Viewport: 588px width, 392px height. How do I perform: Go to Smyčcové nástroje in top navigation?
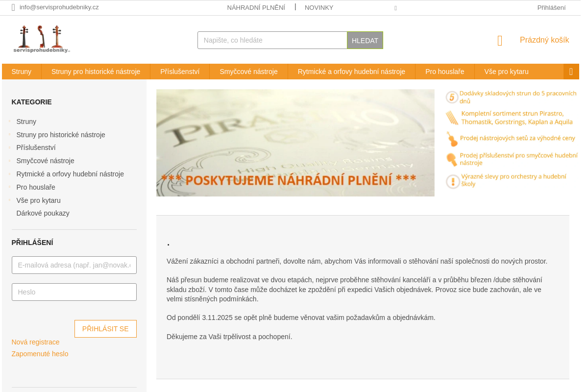tap(248, 72)
